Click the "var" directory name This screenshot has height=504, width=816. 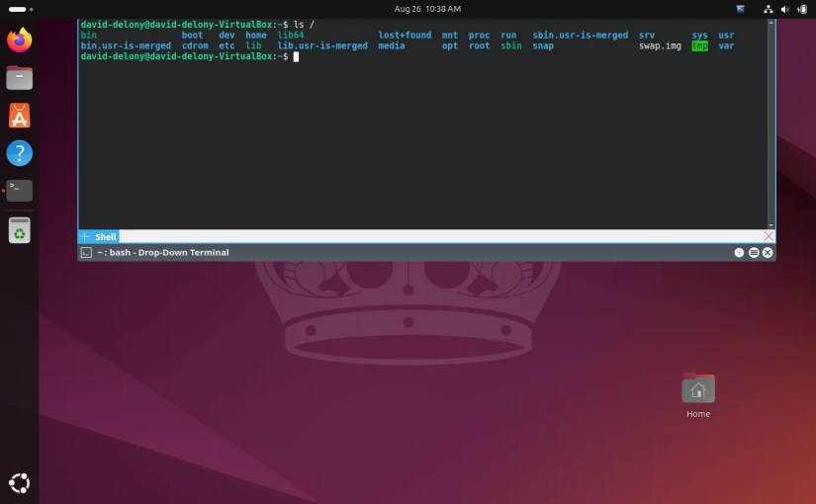pos(727,45)
